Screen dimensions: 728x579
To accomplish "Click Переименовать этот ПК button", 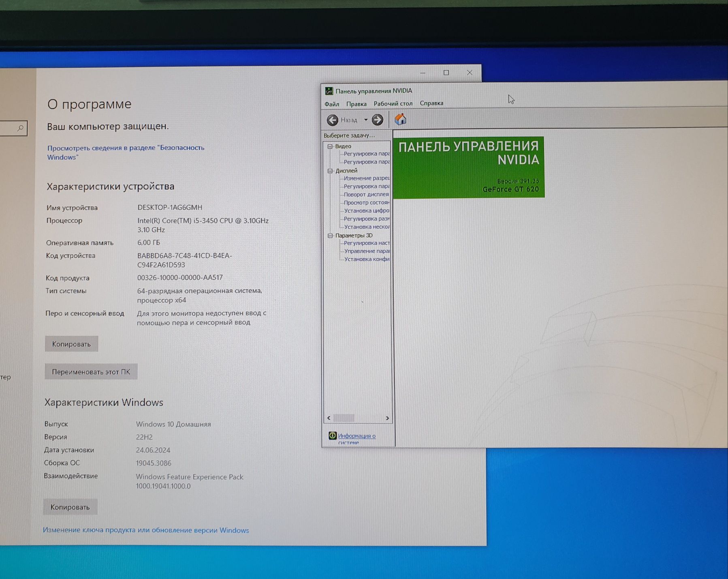I will click(91, 371).
